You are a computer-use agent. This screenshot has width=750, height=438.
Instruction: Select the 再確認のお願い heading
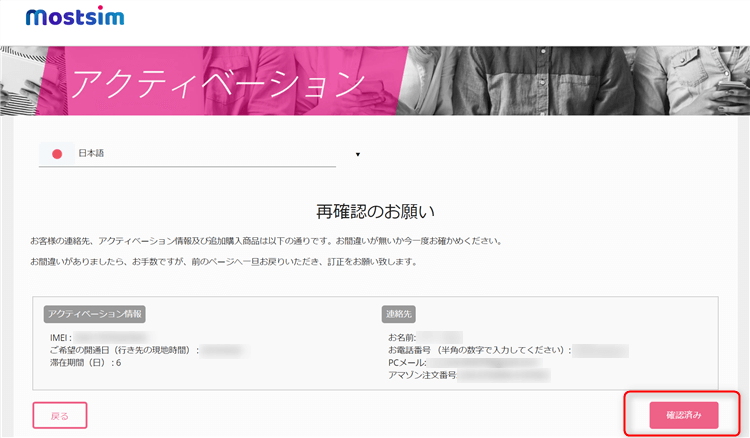[375, 211]
